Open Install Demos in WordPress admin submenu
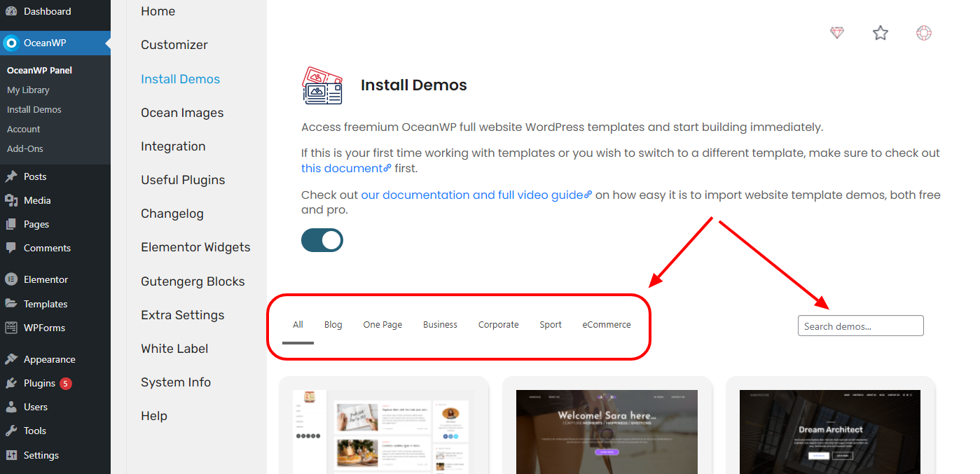Screen dimensions: 980x474 (34, 109)
